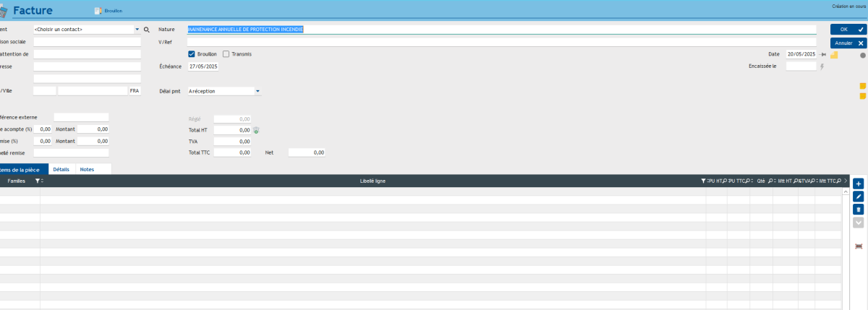Viewport: 868px width, 310px height.
Task: Click the pencil edit line icon
Action: pyautogui.click(x=859, y=197)
